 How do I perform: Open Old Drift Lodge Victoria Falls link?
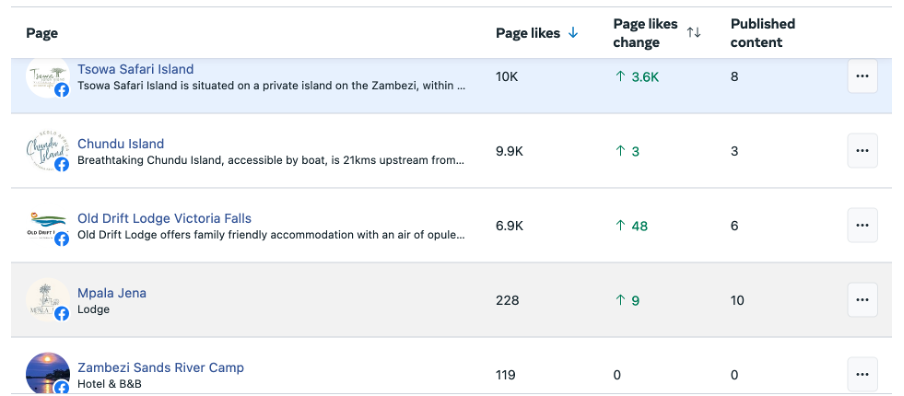coord(164,218)
